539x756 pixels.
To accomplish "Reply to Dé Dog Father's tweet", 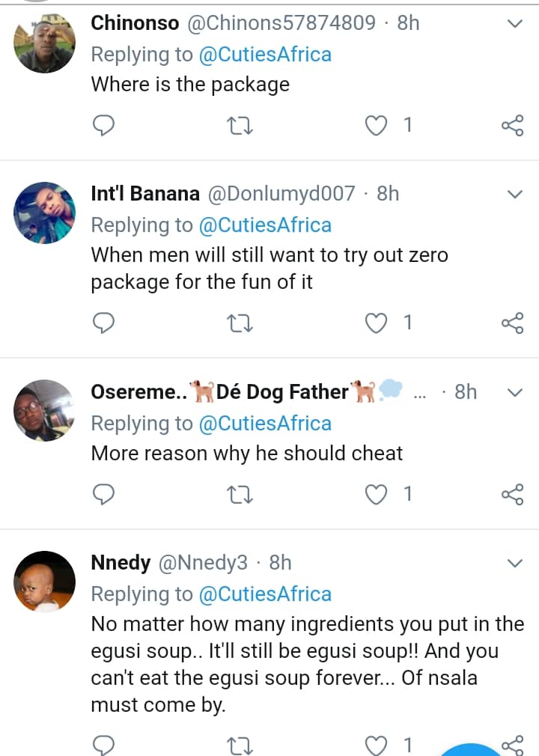I will [103, 494].
